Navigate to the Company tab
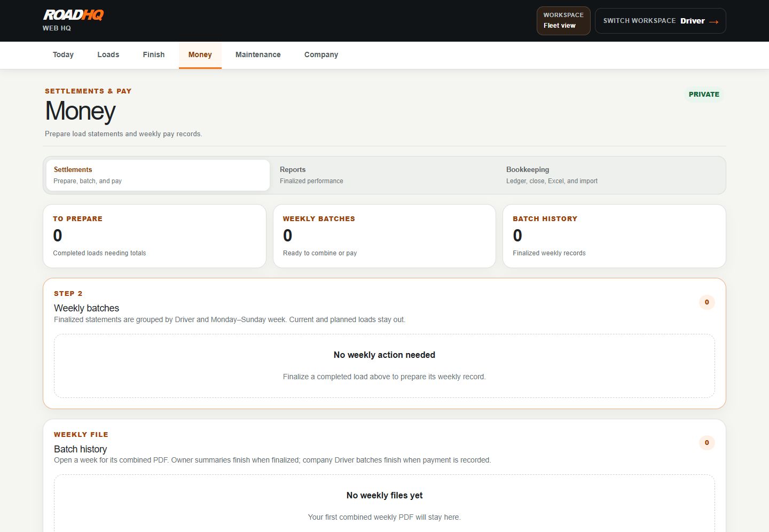The width and height of the screenshot is (769, 532). [x=321, y=54]
